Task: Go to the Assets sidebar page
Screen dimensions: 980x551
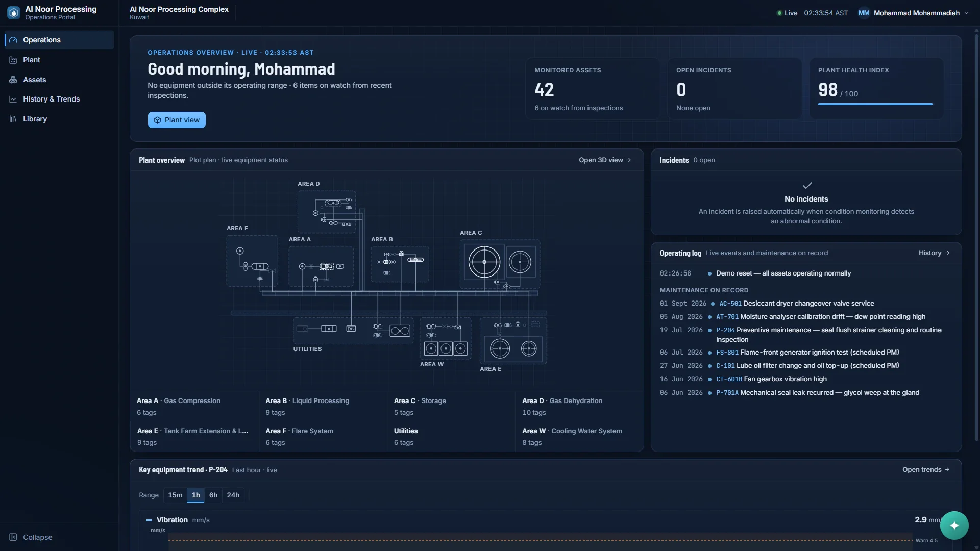Action: click(59, 80)
